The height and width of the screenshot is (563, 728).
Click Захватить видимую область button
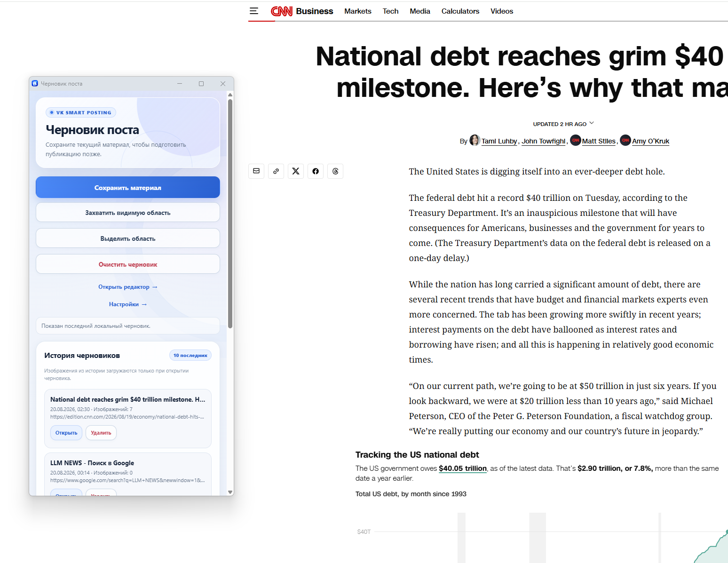(128, 213)
